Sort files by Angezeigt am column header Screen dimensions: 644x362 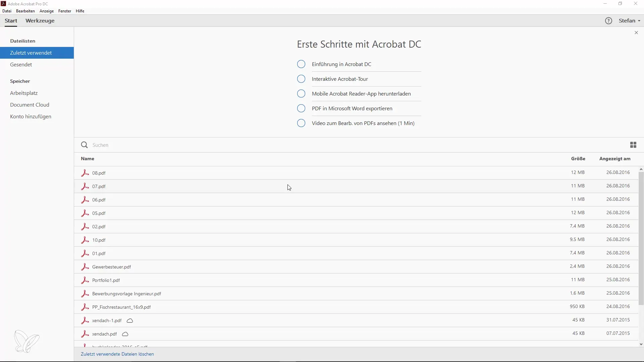tap(615, 159)
